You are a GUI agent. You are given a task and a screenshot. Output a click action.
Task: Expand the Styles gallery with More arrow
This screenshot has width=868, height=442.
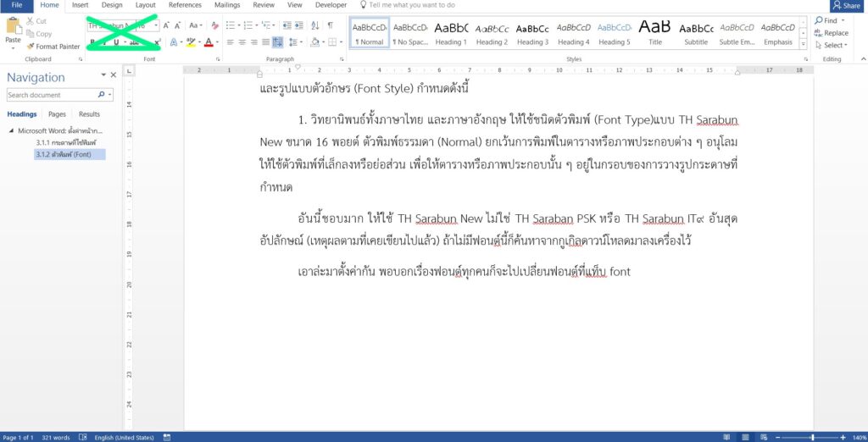point(804,46)
